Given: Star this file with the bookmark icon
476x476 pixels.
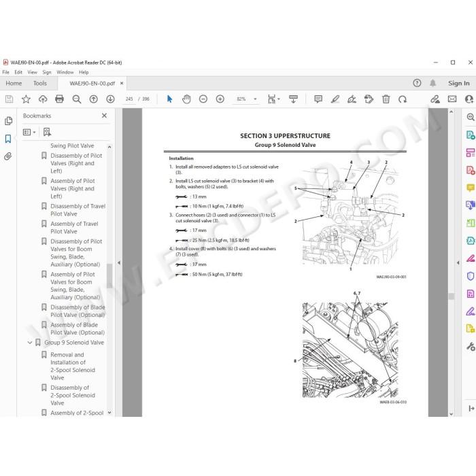Looking at the screenshot, I should pos(26,99).
